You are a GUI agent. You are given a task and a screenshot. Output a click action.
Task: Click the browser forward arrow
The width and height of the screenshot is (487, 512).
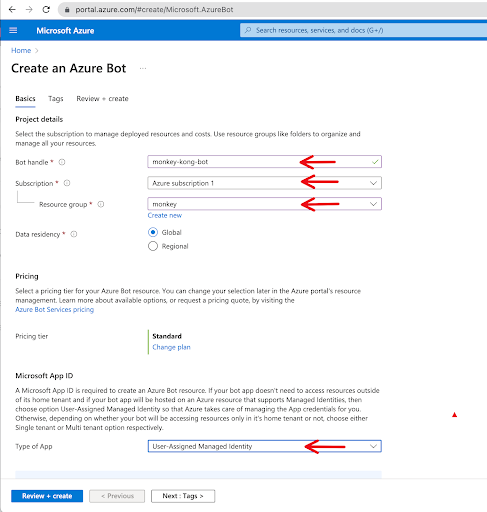point(29,10)
